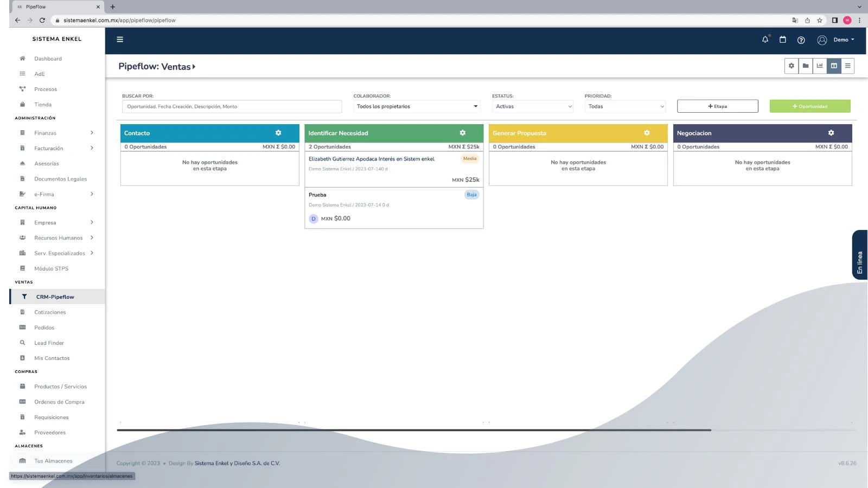Viewport: 868px width, 488px height.
Task: Open the Colaborador dropdown
Action: pyautogui.click(x=417, y=106)
